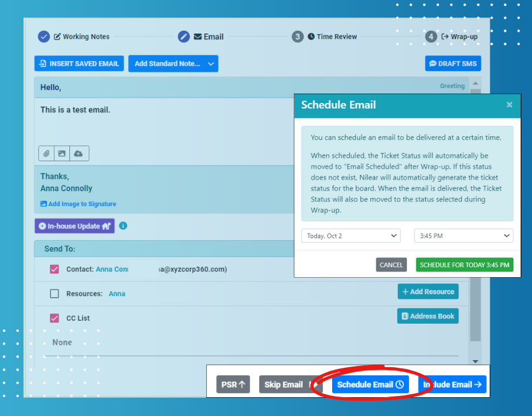Image resolution: width=532 pixels, height=416 pixels.
Task: Toggle the CC List checkbox
Action: (55, 318)
